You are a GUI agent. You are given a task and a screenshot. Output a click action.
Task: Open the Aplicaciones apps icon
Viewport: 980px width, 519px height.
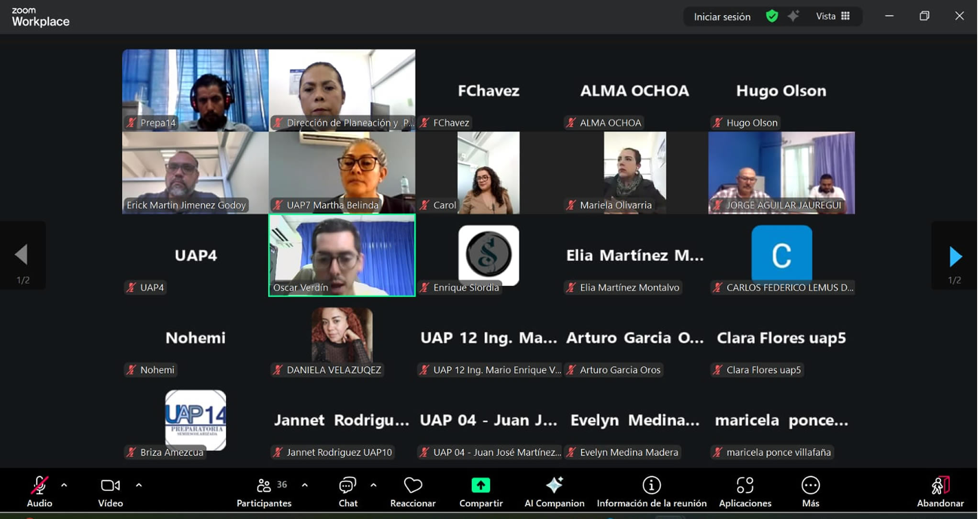click(x=745, y=486)
